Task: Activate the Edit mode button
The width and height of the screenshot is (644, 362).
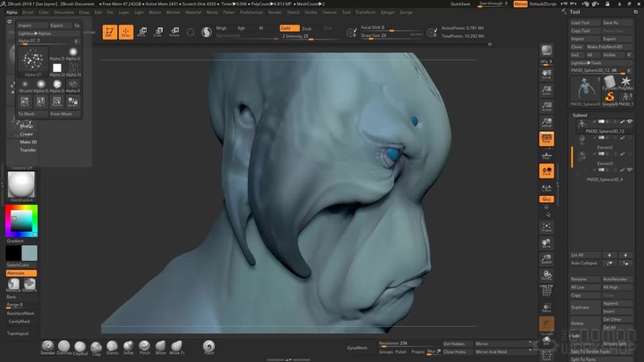Action: coord(110,33)
